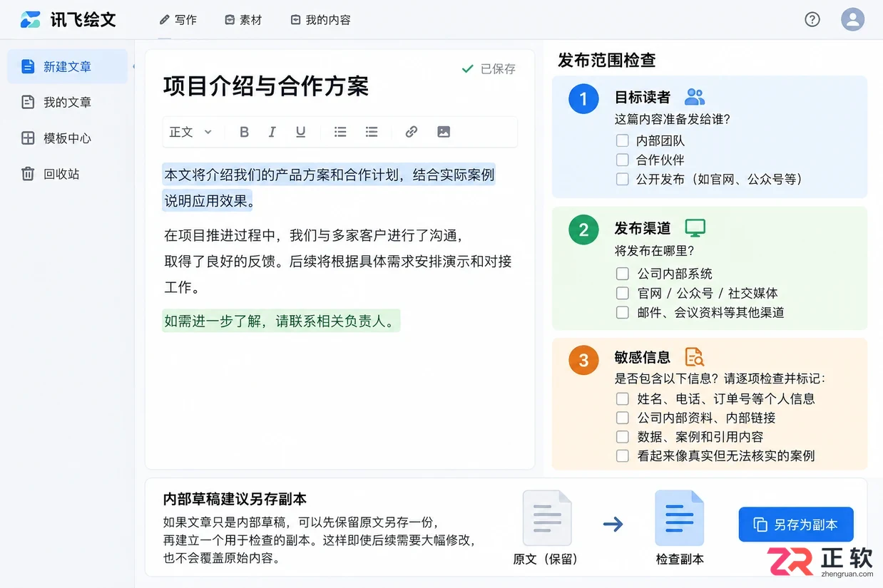Image resolution: width=883 pixels, height=588 pixels.
Task: Toggle bold formatting
Action: tap(244, 132)
